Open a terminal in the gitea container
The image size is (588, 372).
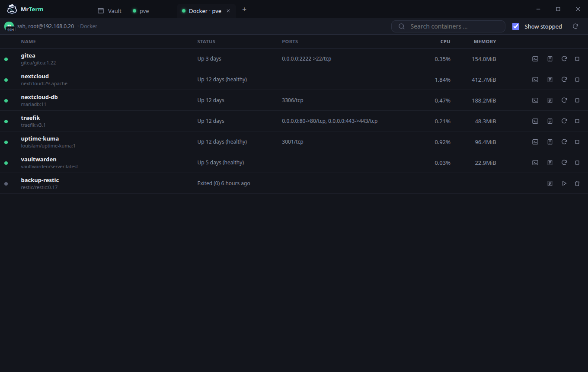point(535,59)
